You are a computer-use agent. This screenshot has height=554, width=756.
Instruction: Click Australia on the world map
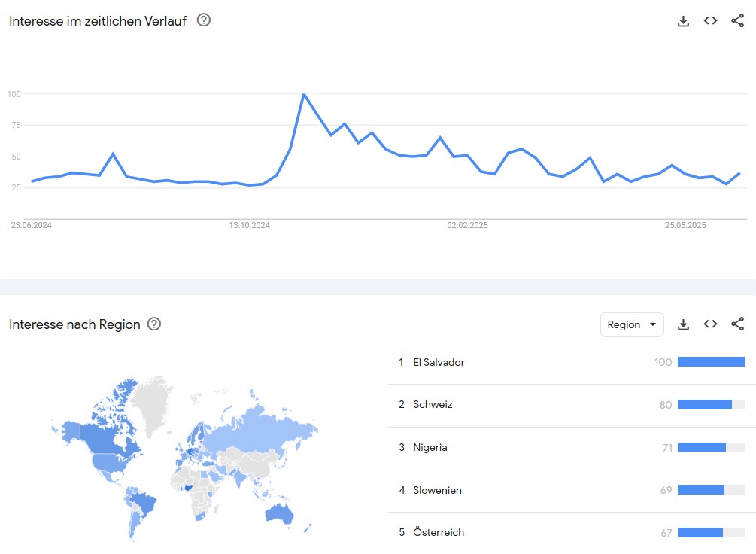[280, 514]
